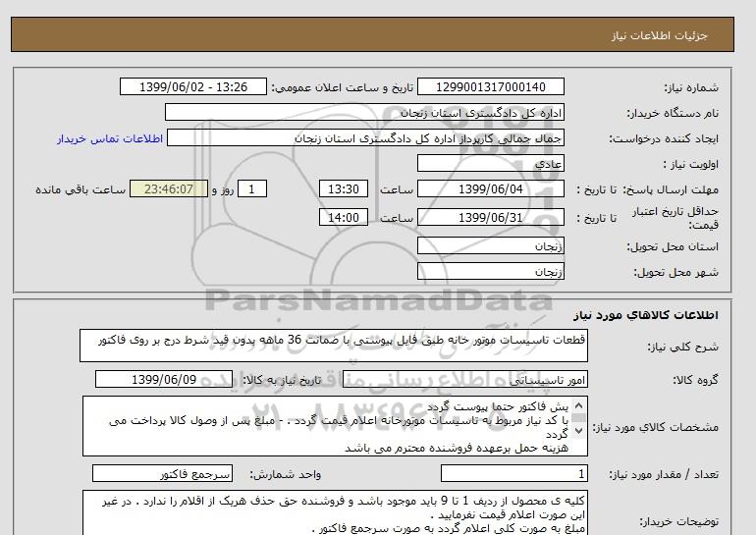Click remaining days field showing 1
Image resolution: width=756 pixels, height=535 pixels.
(251, 188)
